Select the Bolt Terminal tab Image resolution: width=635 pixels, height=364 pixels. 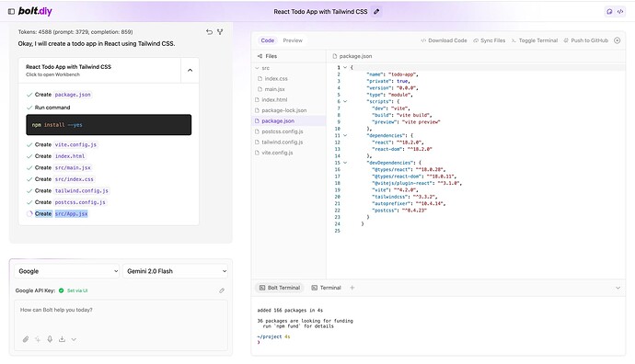tap(280, 288)
